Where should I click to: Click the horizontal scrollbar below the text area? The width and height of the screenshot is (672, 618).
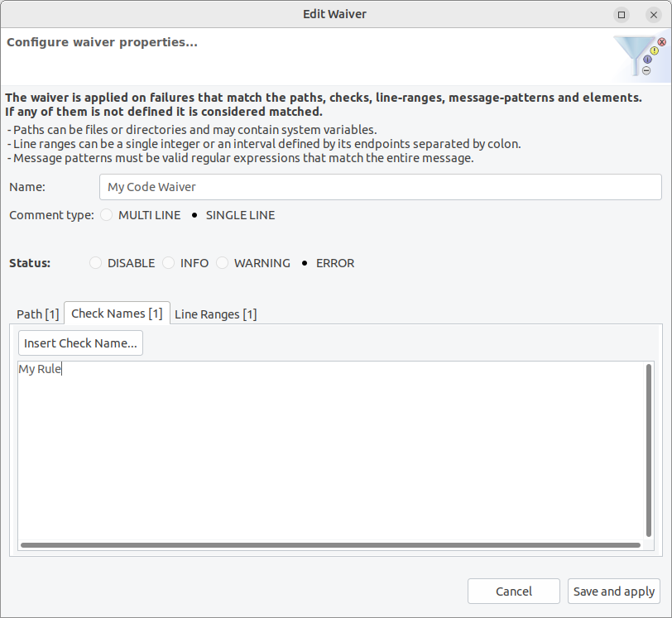(331, 545)
